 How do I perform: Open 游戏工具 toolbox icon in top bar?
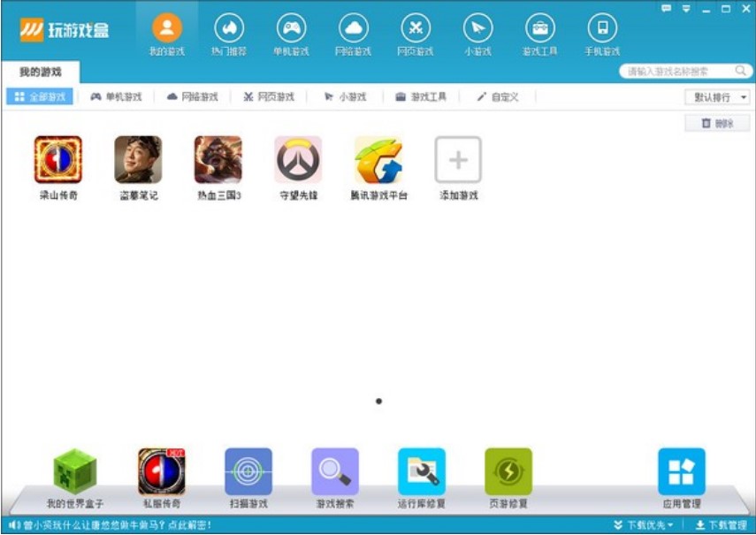point(540,29)
